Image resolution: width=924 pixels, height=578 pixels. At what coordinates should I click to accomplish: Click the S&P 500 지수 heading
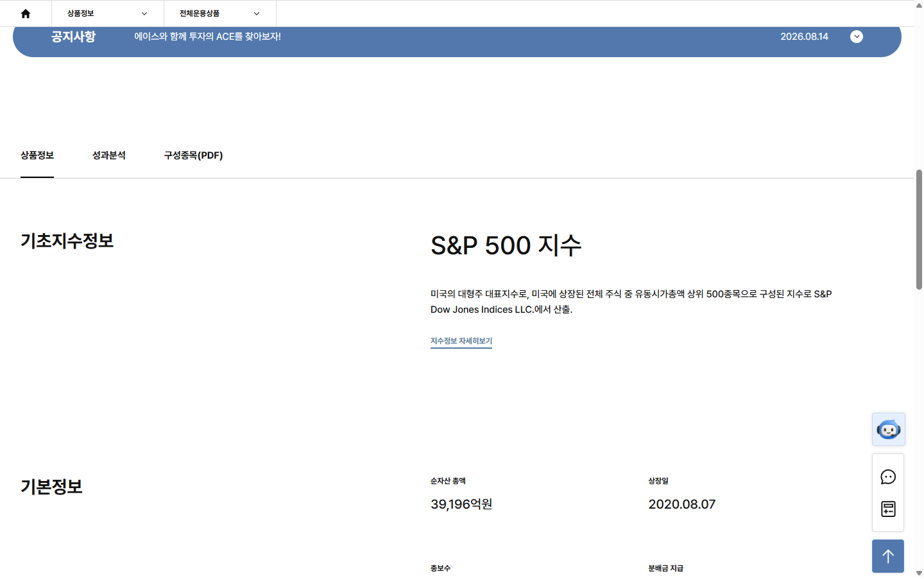(506, 245)
